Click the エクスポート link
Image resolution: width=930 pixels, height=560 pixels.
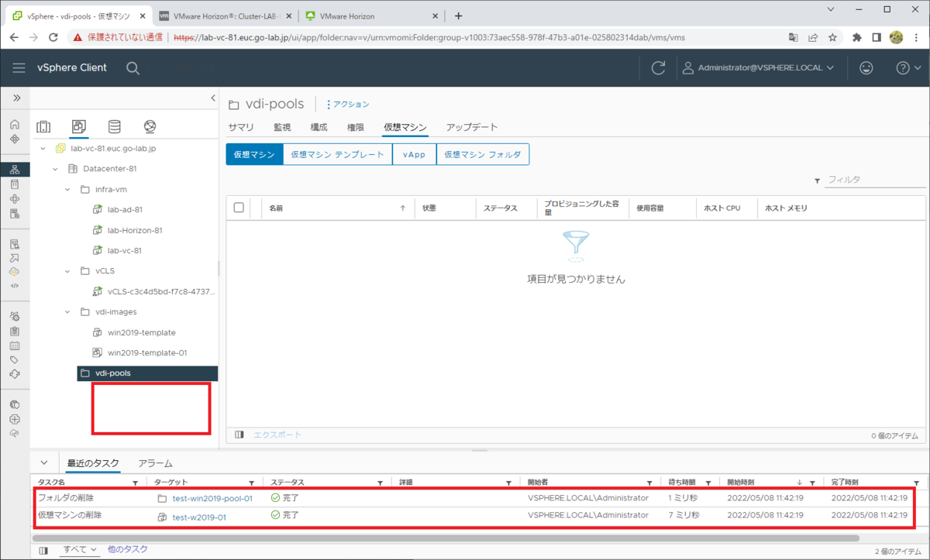click(x=277, y=435)
